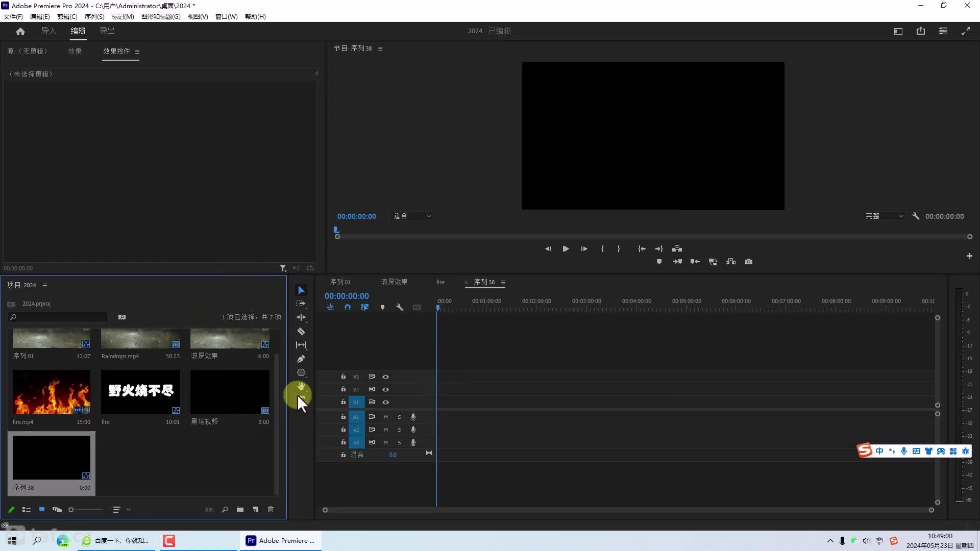Adjust thumbnail size slider in project panel
The image size is (980, 551).
point(86,510)
